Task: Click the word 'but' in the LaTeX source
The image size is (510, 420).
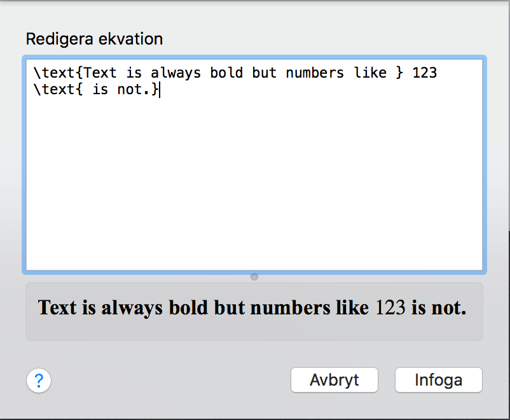Action: (264, 73)
